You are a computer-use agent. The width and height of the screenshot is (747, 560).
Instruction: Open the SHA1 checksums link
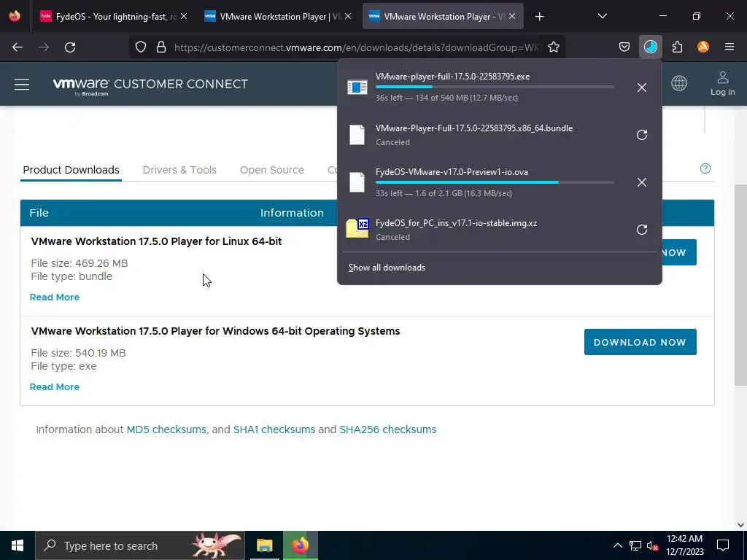pyautogui.click(x=274, y=429)
